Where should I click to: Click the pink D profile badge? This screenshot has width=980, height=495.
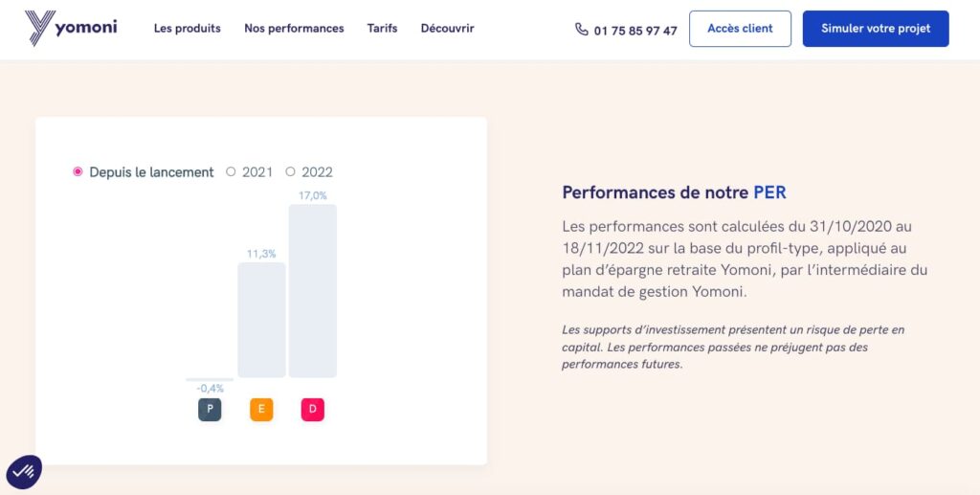pos(313,410)
